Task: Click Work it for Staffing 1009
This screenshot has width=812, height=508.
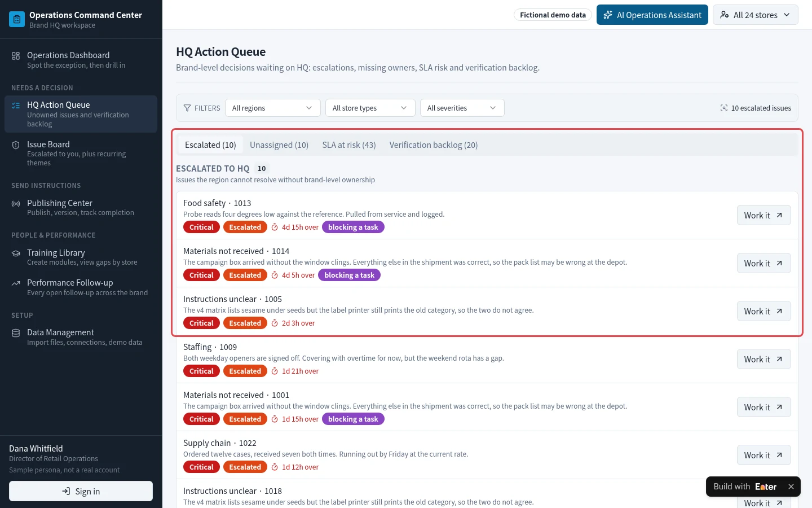Action: click(764, 359)
